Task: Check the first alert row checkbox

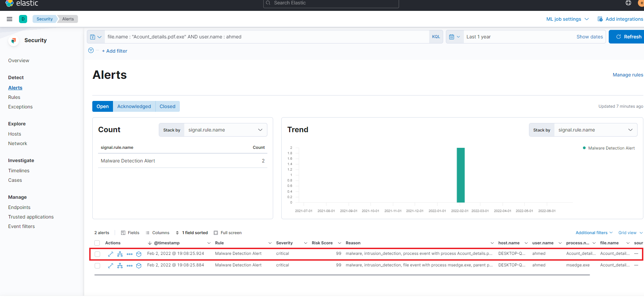Action: tap(97, 254)
